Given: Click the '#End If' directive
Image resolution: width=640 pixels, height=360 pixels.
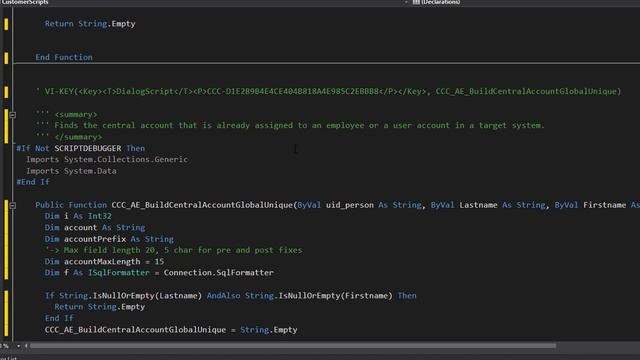Looking at the screenshot, I should pyautogui.click(x=33, y=182).
